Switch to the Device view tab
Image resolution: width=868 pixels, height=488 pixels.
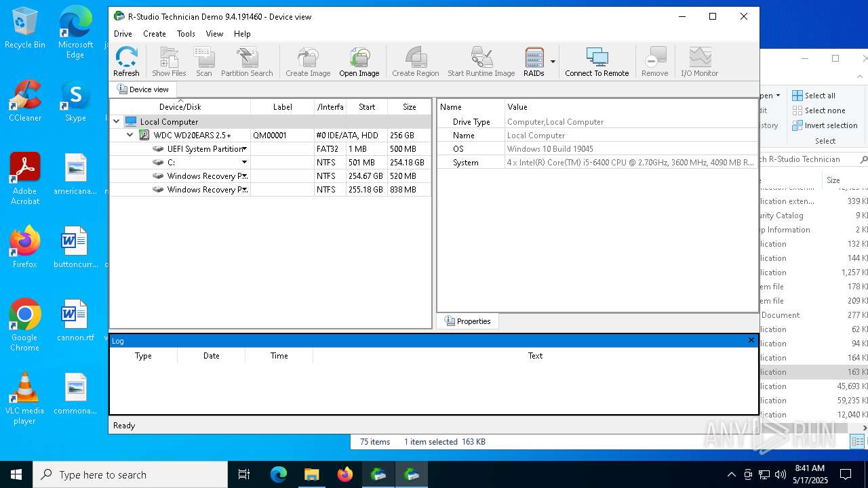(143, 89)
